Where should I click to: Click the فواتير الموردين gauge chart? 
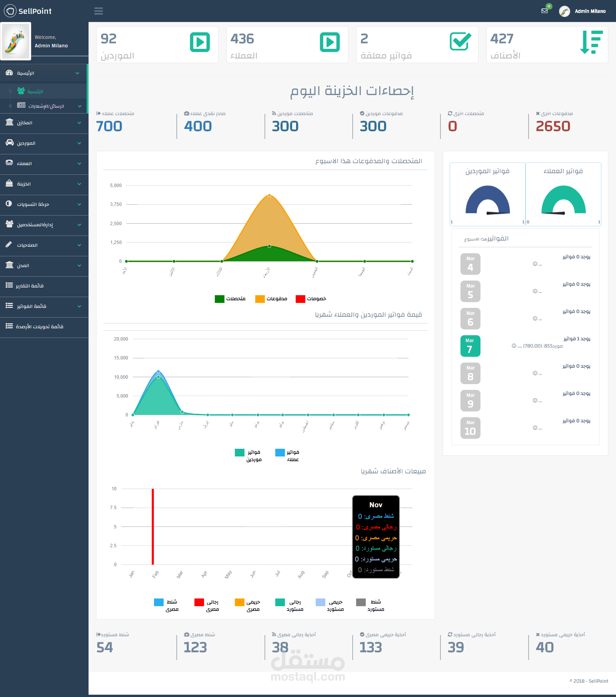(487, 200)
